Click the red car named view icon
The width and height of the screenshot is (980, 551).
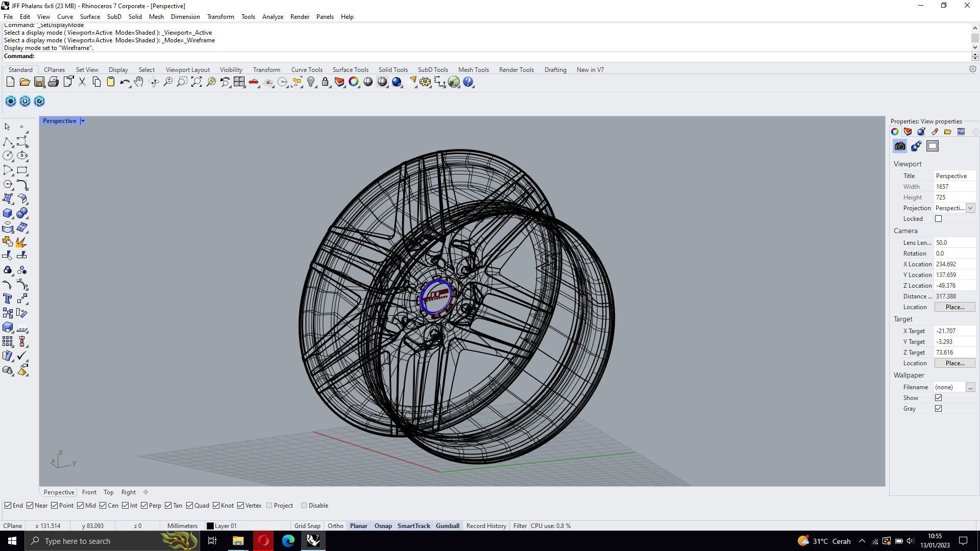(x=254, y=82)
